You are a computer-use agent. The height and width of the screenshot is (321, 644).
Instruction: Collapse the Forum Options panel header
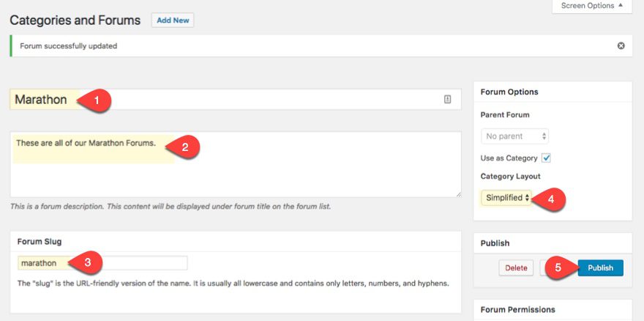[x=553, y=92]
